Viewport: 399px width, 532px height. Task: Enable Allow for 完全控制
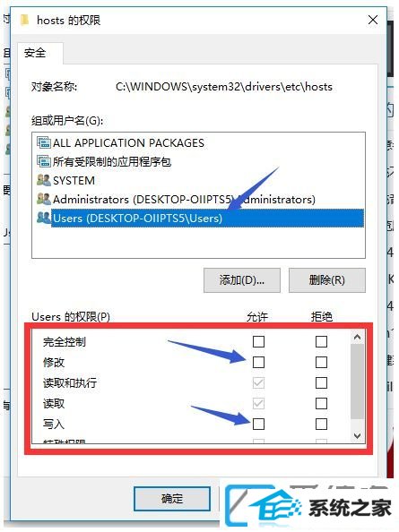(x=258, y=341)
